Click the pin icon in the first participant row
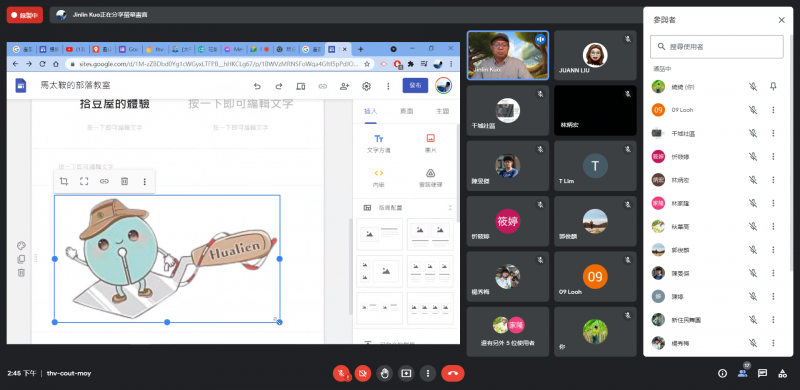Viewport: 800px width, 390px height. tap(773, 87)
